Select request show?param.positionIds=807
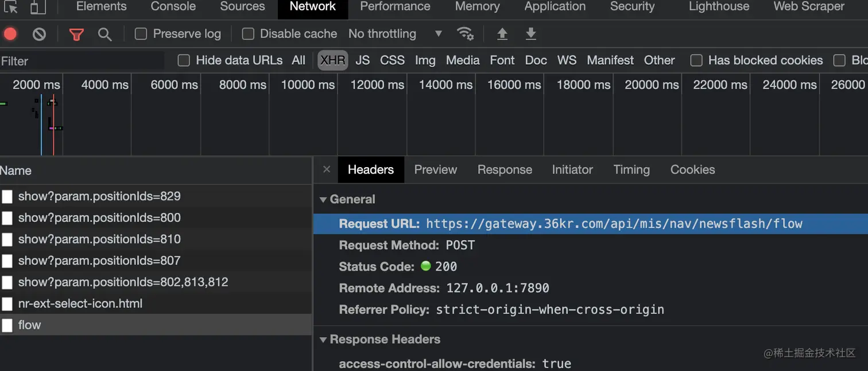 point(156,261)
